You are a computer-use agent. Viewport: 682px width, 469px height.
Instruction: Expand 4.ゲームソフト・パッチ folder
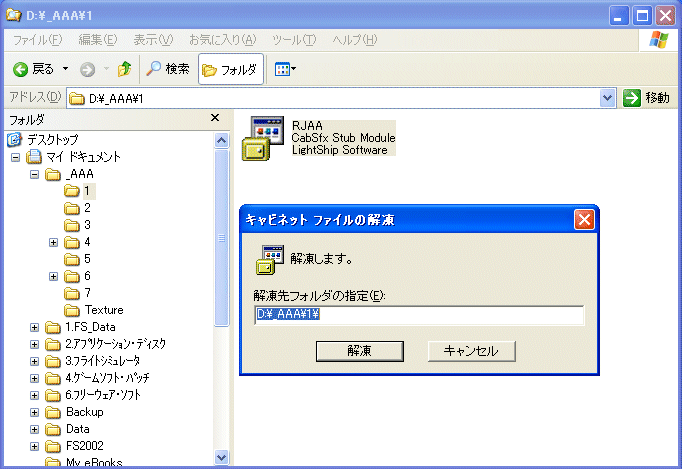pyautogui.click(x=34, y=379)
